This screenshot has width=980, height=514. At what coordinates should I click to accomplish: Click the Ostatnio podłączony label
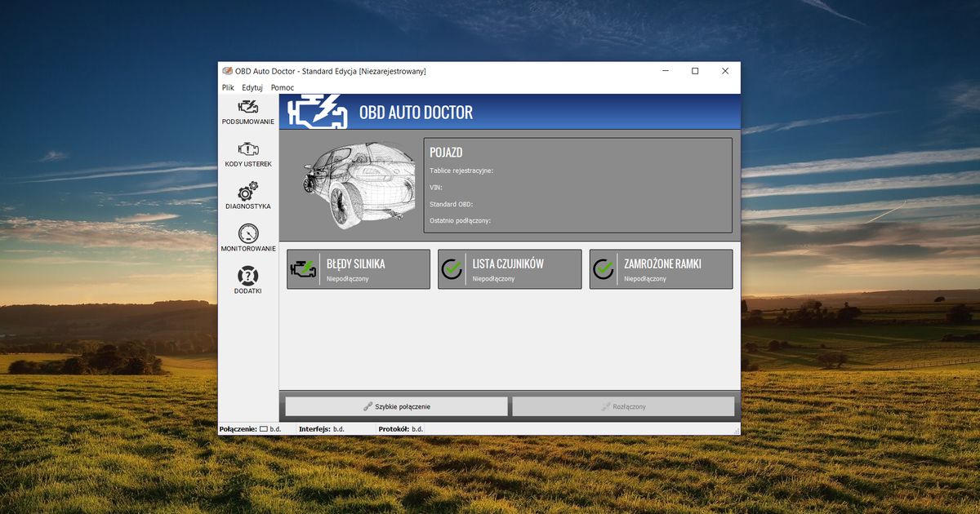pos(461,220)
